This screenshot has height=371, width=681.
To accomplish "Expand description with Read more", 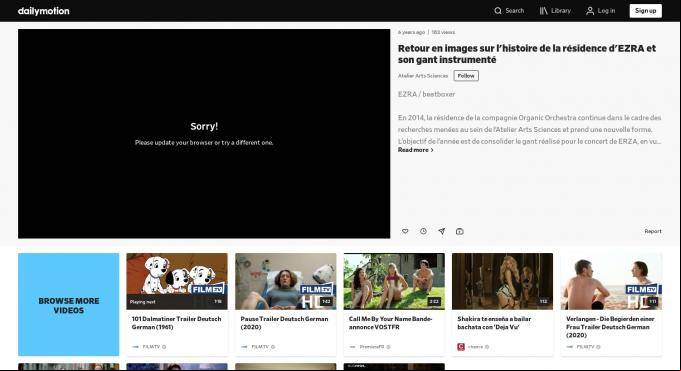I will [x=416, y=150].
